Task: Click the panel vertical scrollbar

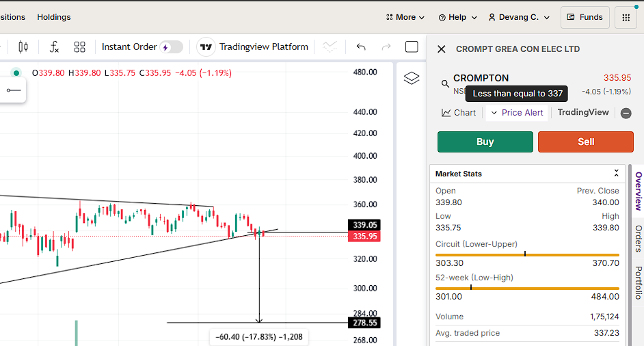Action: (x=630, y=255)
